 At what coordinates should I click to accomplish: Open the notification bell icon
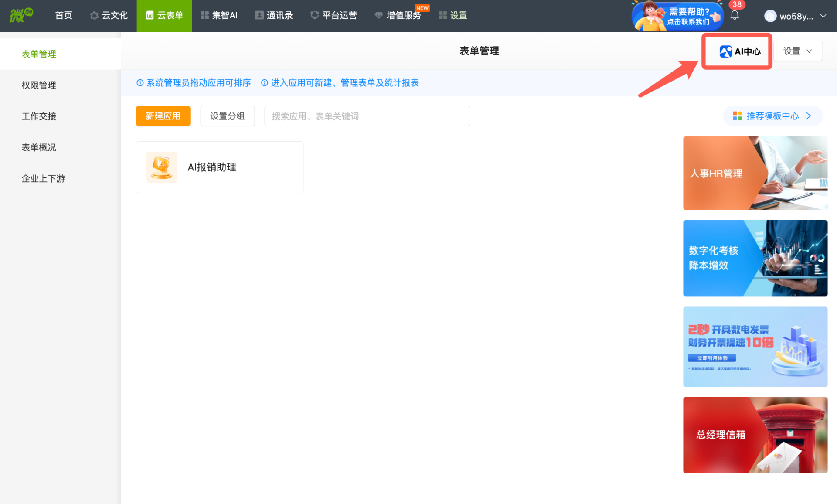[735, 15]
